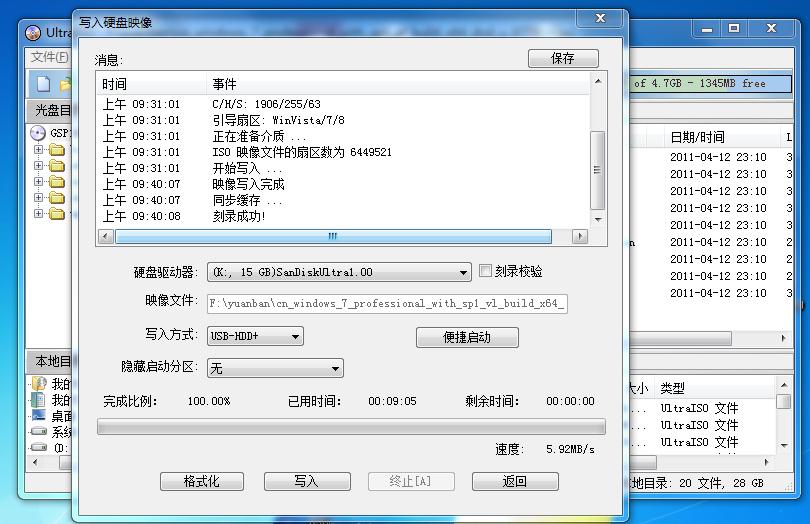Select the 正在准备介质 message row
The width and height of the screenshot is (810, 524).
click(343, 136)
